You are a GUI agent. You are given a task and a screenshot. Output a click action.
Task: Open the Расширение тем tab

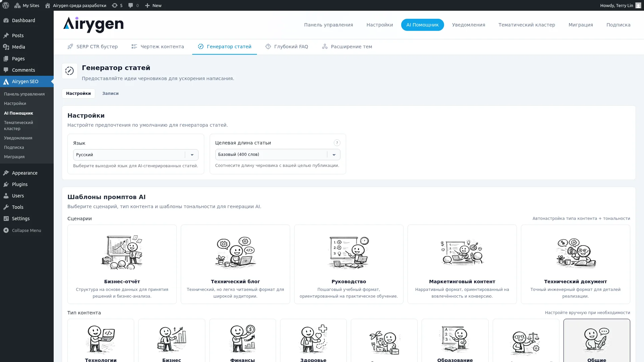[347, 47]
